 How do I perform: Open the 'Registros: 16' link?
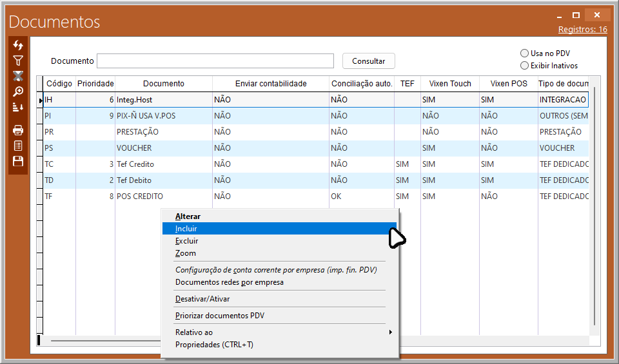click(x=582, y=30)
